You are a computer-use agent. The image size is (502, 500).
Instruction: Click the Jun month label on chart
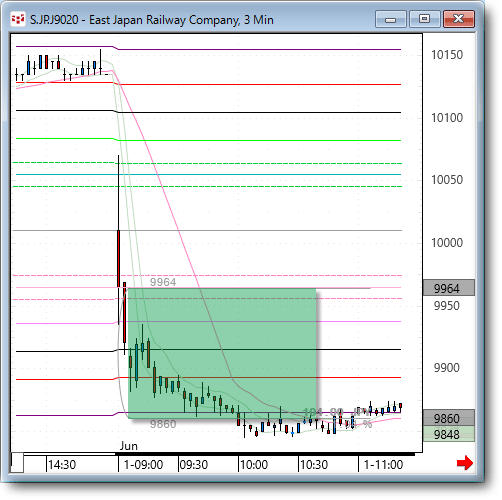(129, 446)
